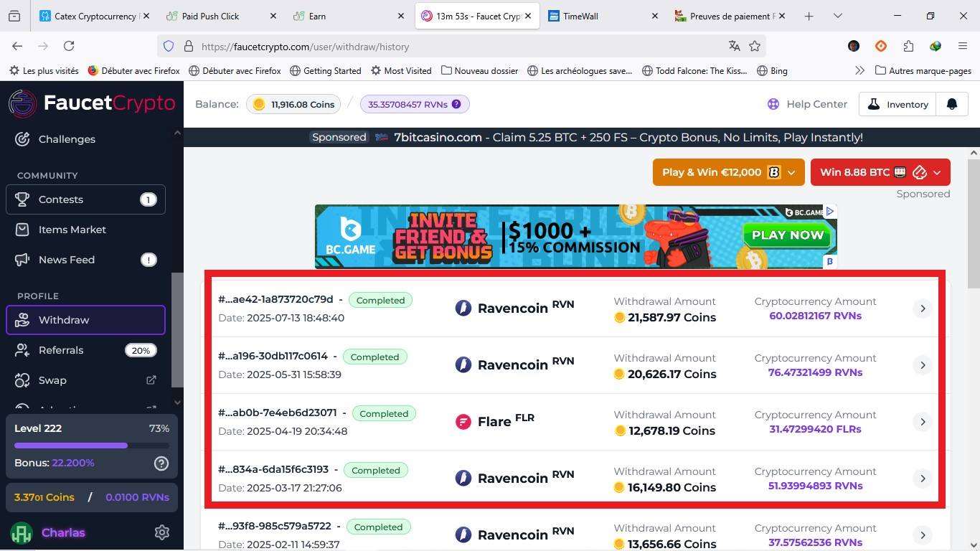This screenshot has height=551, width=980.
Task: Open News Feed in the sidebar
Action: click(86, 260)
